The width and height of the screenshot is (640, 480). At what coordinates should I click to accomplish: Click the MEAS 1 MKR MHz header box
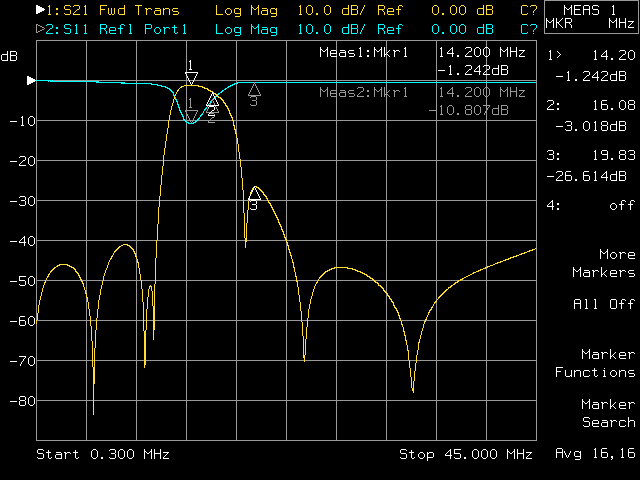591,17
